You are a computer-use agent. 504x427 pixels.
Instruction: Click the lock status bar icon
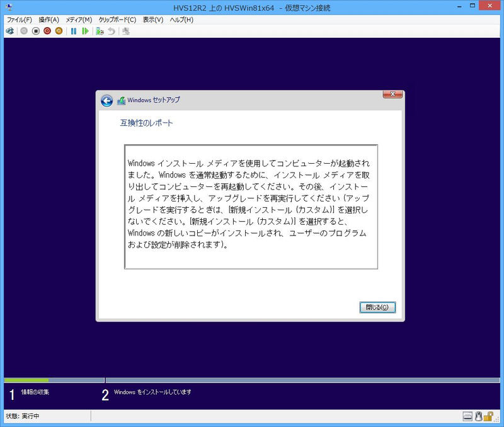point(488,416)
